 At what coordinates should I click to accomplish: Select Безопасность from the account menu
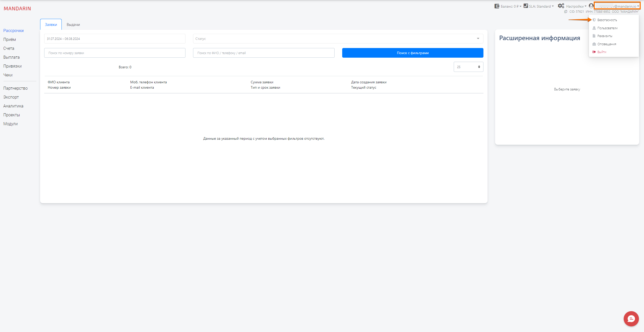pos(607,20)
